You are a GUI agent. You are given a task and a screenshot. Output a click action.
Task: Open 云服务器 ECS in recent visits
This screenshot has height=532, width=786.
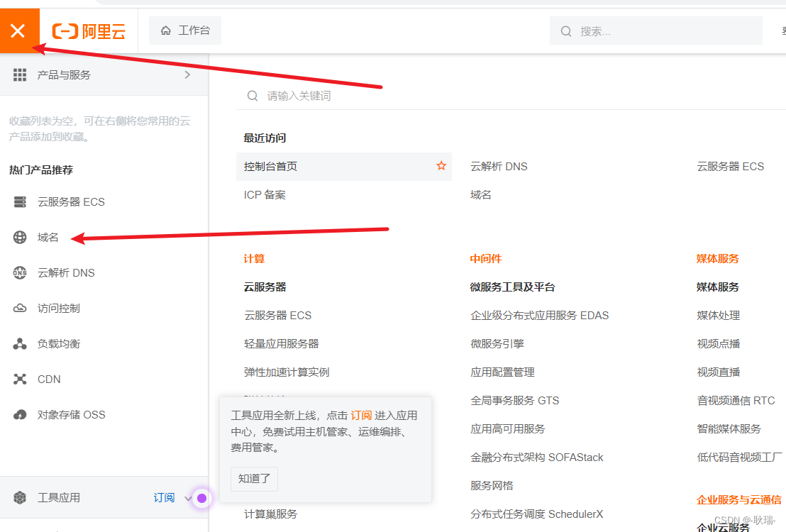(731, 167)
